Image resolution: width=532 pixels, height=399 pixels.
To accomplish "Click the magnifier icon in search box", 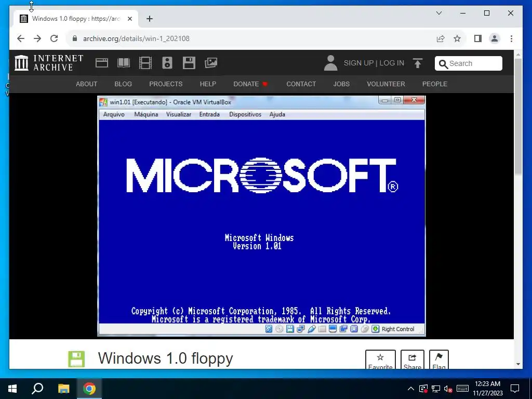I will click(443, 64).
